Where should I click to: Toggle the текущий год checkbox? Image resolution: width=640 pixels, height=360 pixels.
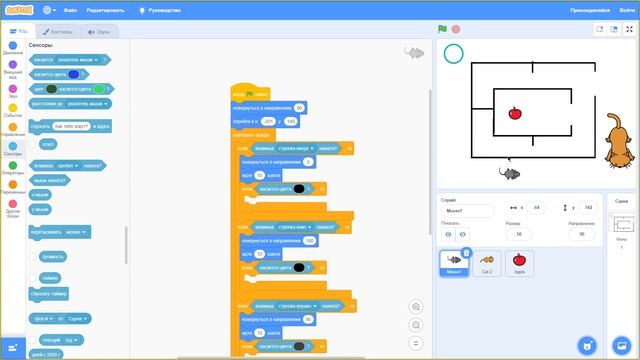pos(33,340)
